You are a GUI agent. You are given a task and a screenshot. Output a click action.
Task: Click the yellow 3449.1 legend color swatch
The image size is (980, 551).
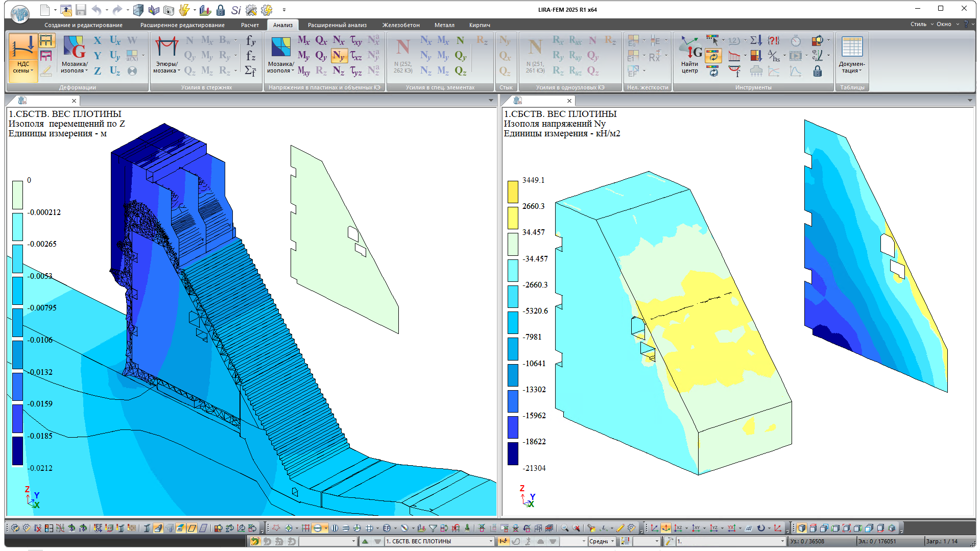(x=513, y=191)
